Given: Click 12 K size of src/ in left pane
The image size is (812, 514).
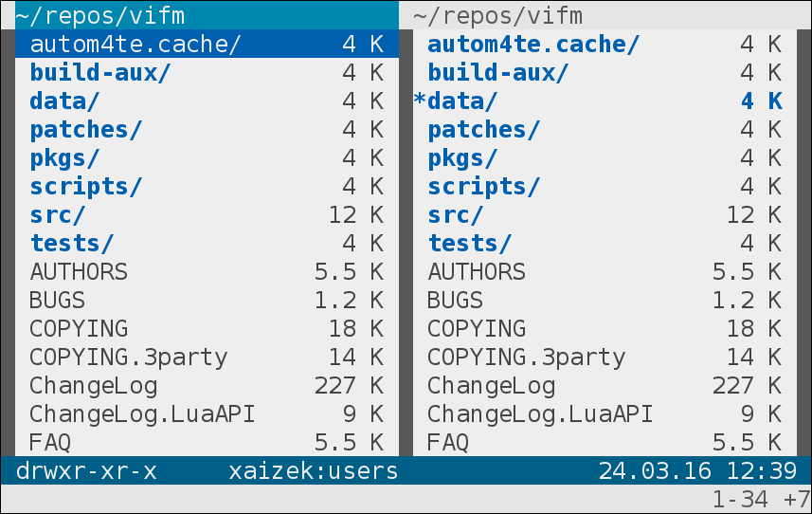Looking at the screenshot, I should [356, 215].
